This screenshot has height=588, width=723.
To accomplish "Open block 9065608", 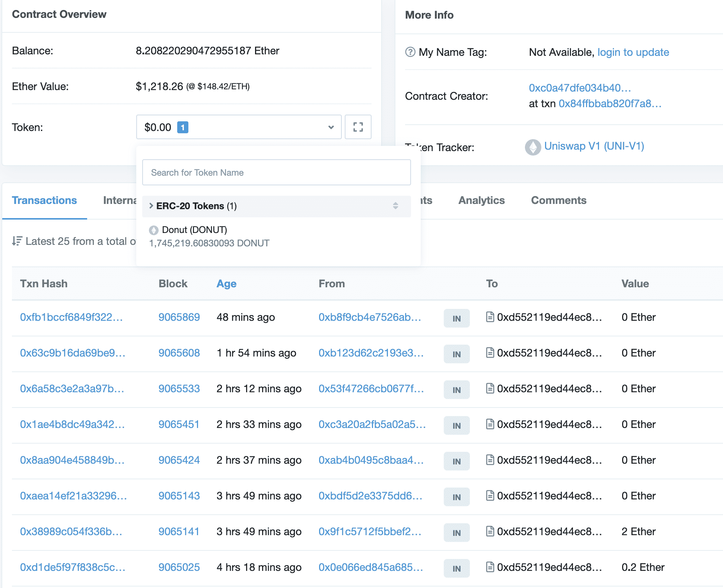I will coord(179,353).
